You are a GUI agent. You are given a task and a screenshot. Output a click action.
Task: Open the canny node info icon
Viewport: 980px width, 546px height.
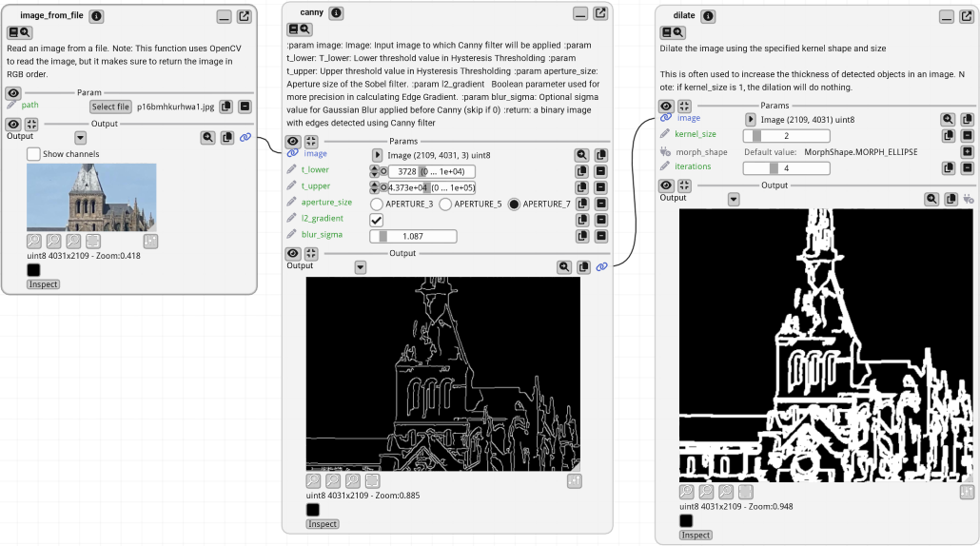[336, 13]
